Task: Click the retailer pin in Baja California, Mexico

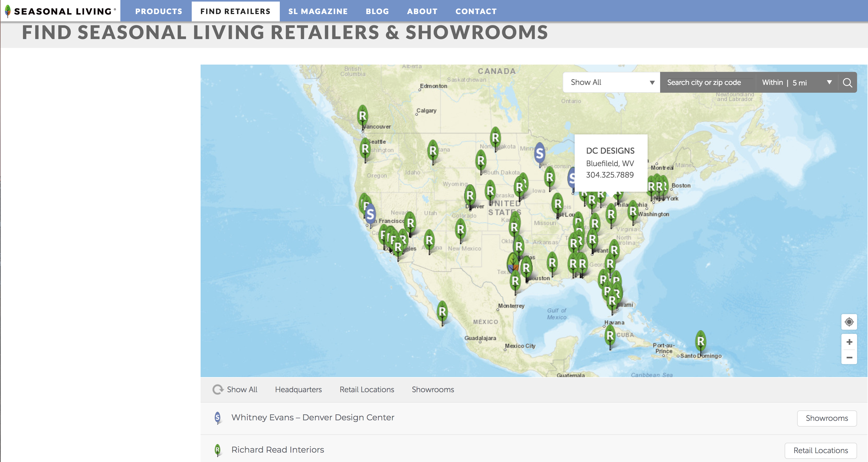Action: (442, 312)
